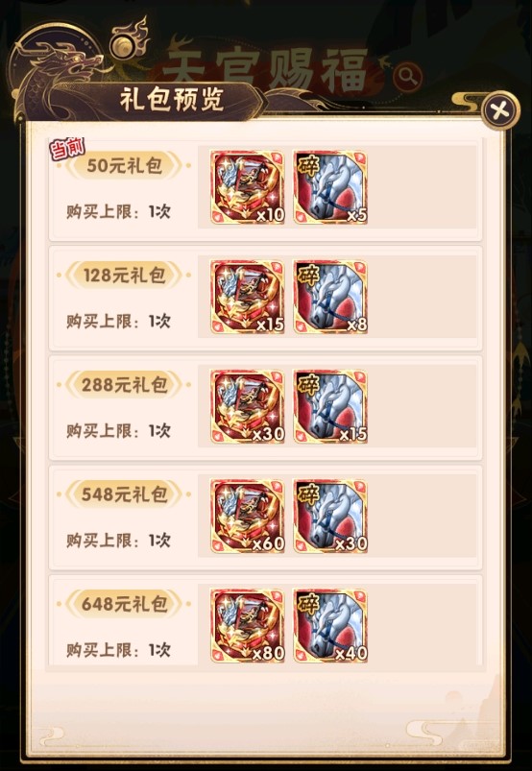Screen dimensions: 532x771
Task: Open the red chest reward showing x30
Action: 248,407
